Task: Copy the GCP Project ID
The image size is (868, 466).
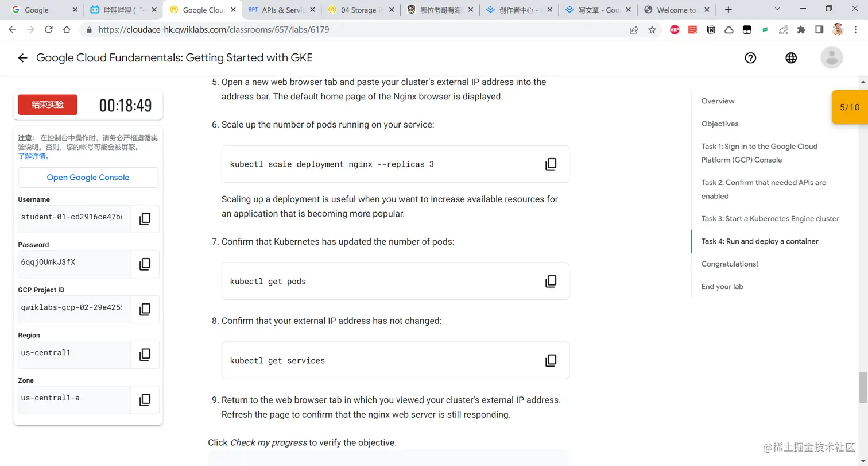Action: (145, 309)
